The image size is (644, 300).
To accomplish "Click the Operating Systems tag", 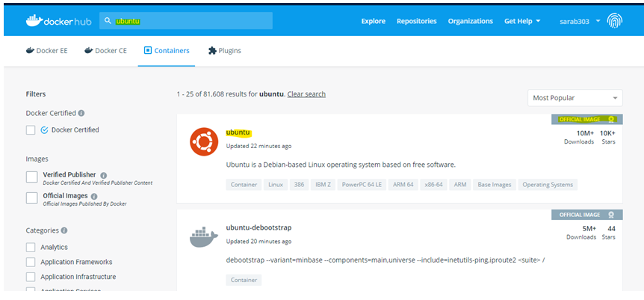I will [548, 185].
